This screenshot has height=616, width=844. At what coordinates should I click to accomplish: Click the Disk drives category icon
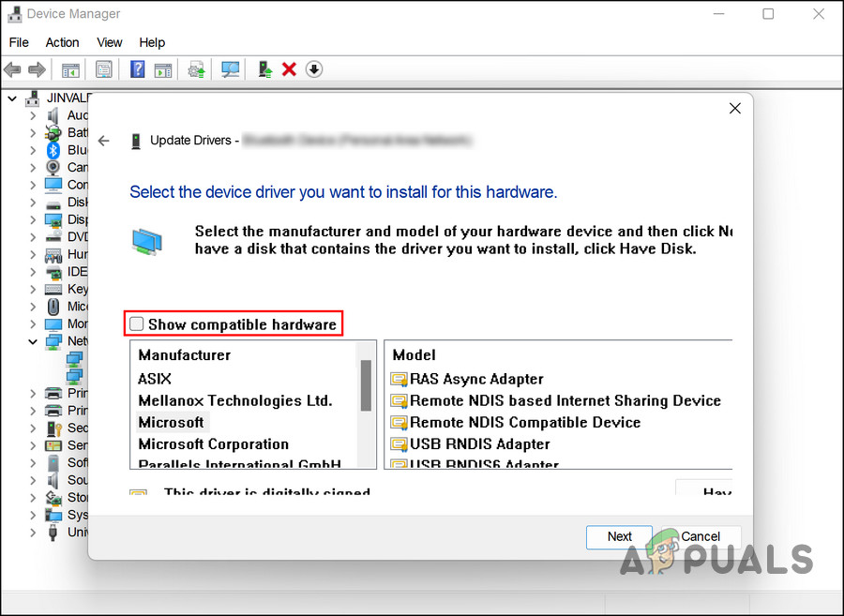53,205
